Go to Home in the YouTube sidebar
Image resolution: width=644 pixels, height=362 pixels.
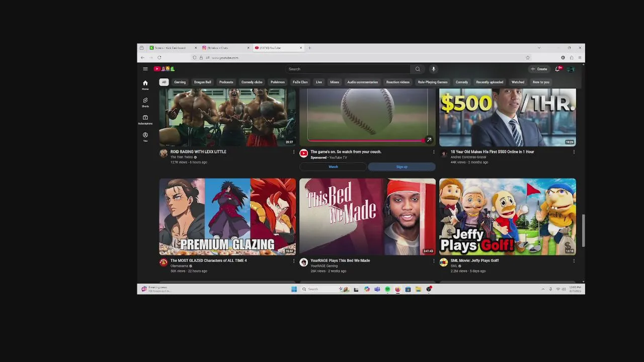(145, 84)
